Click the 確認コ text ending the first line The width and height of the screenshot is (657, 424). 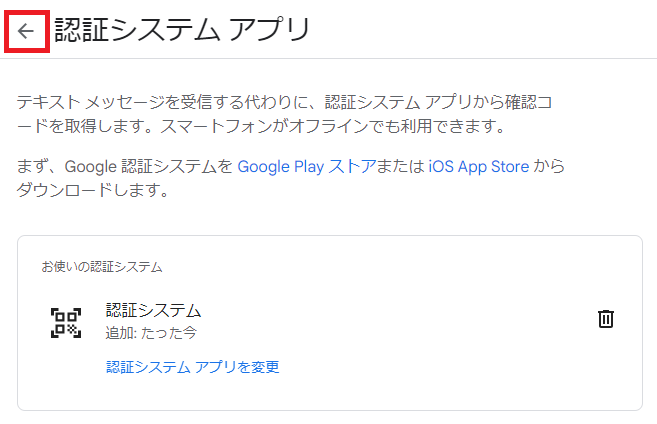(x=529, y=102)
